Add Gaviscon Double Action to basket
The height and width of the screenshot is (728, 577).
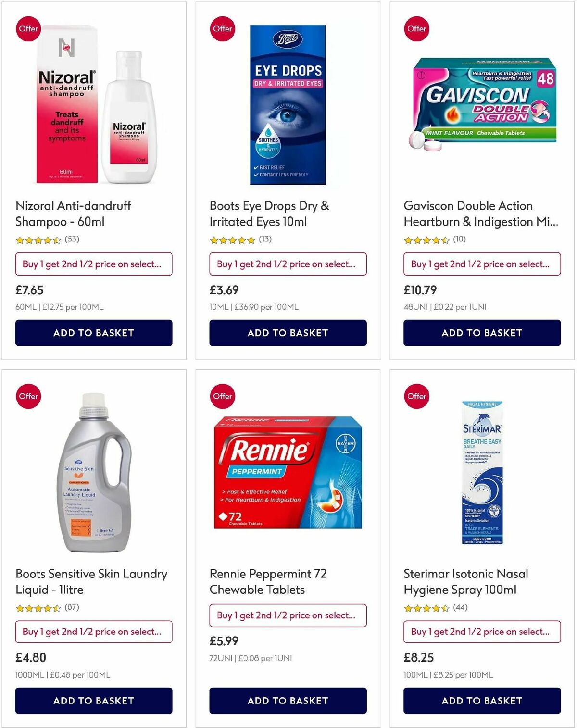click(481, 332)
